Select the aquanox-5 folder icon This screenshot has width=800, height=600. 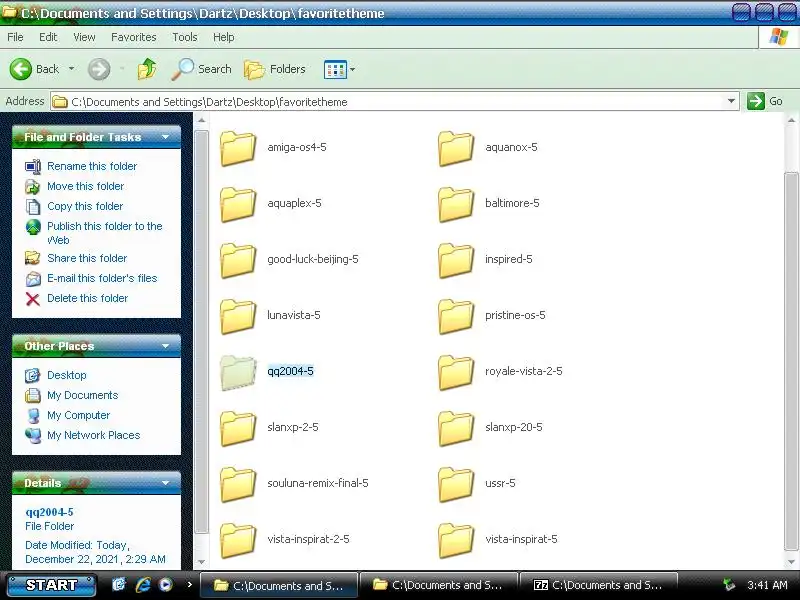point(456,148)
